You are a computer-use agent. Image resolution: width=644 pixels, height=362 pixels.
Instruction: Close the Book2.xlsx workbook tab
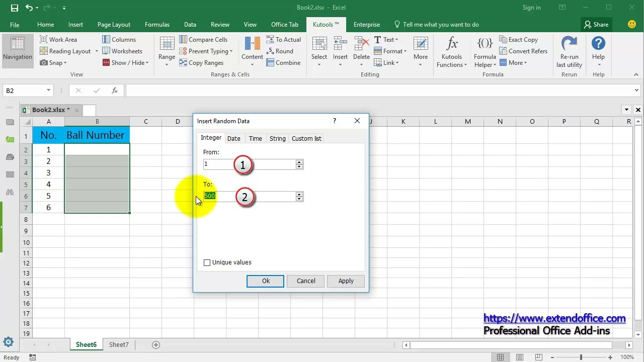(x=76, y=110)
